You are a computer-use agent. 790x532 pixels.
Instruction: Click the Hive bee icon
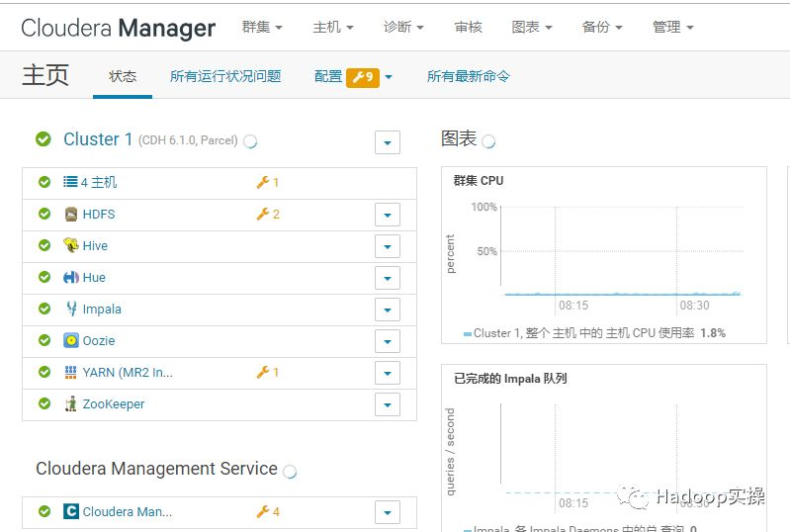[71, 245]
